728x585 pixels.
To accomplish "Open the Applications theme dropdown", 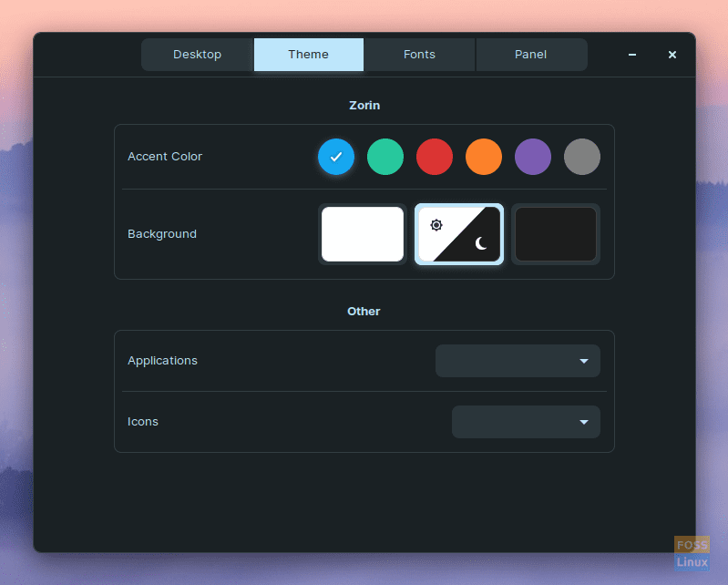I will pyautogui.click(x=518, y=361).
